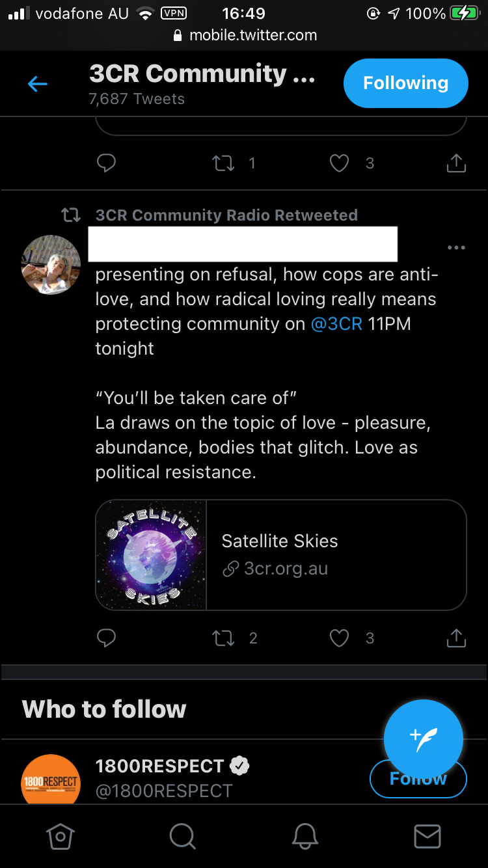This screenshot has width=488, height=868.
Task: Reply to the Satellite Skies tweet
Action: [106, 638]
